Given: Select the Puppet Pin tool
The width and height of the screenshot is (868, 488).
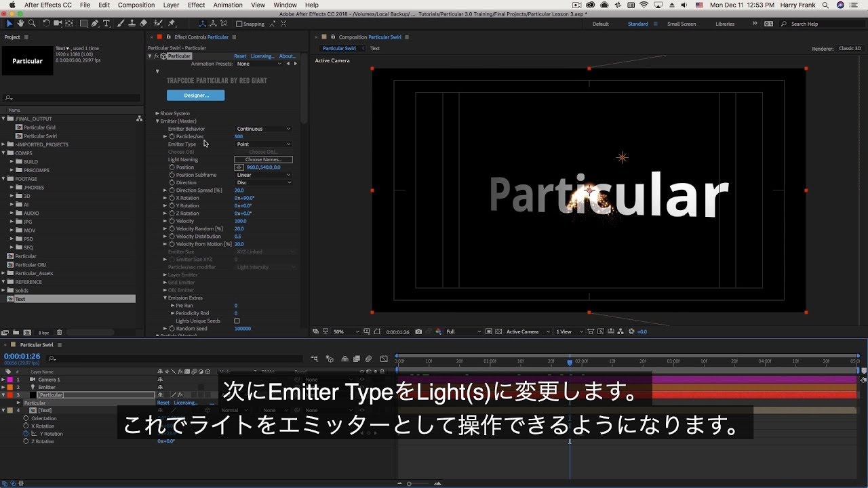Looking at the screenshot, I should click(x=172, y=24).
